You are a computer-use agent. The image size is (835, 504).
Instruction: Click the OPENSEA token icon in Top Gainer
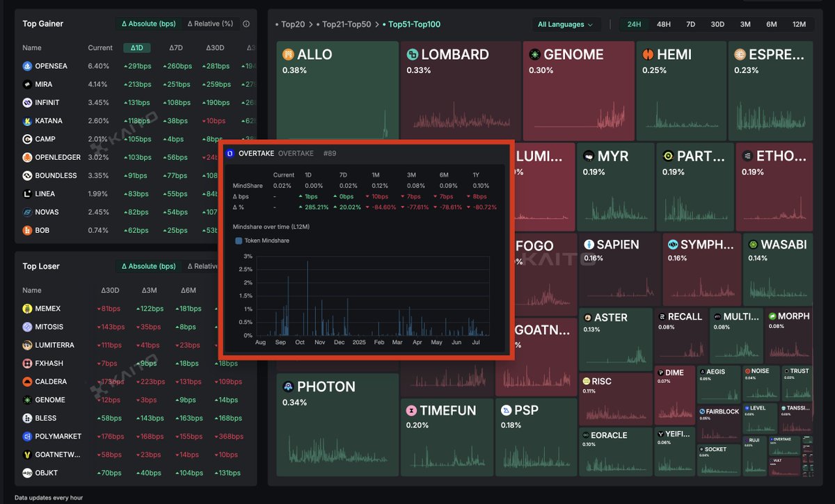point(27,66)
